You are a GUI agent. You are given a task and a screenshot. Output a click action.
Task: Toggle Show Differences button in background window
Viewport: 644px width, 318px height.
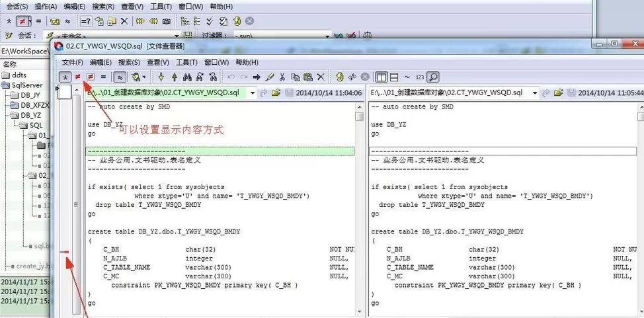point(23,21)
